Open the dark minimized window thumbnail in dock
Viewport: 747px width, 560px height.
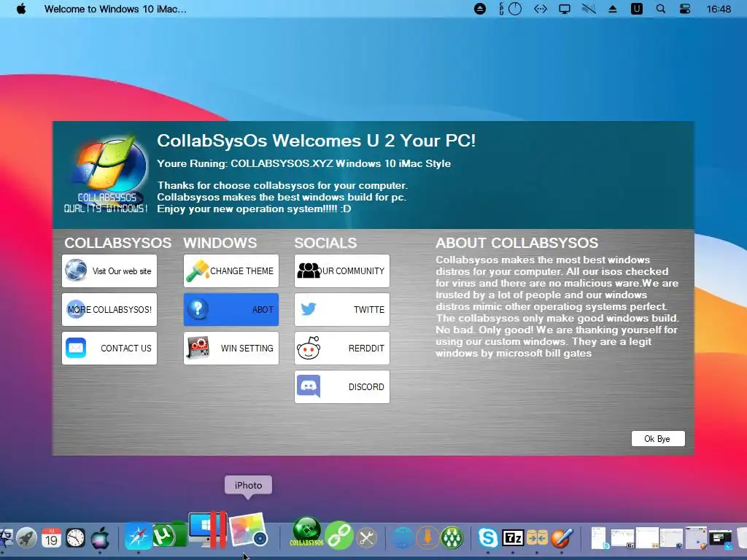720,539
